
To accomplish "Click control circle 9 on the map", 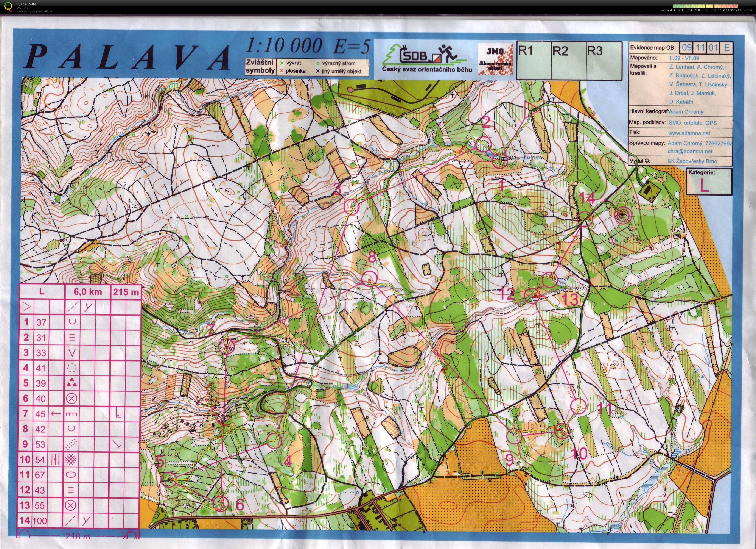I will click(514, 436).
